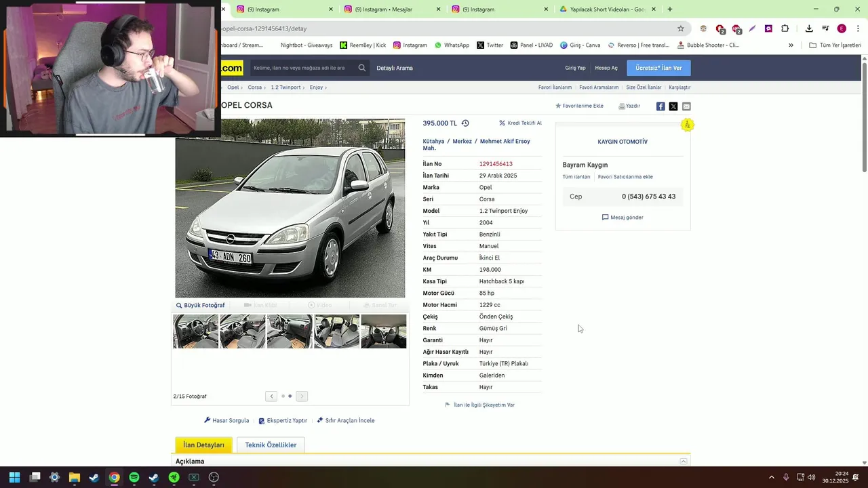The width and height of the screenshot is (868, 488).
Task: Close the Instagram • Mesajlar tab
Action: point(438,9)
